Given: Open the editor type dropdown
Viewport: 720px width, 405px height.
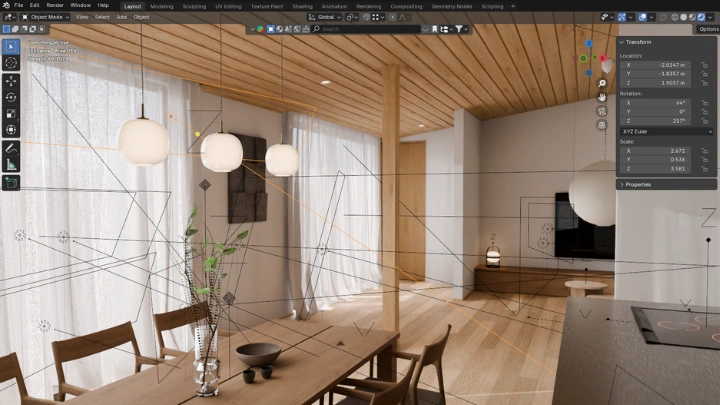Looking at the screenshot, I should coord(10,17).
